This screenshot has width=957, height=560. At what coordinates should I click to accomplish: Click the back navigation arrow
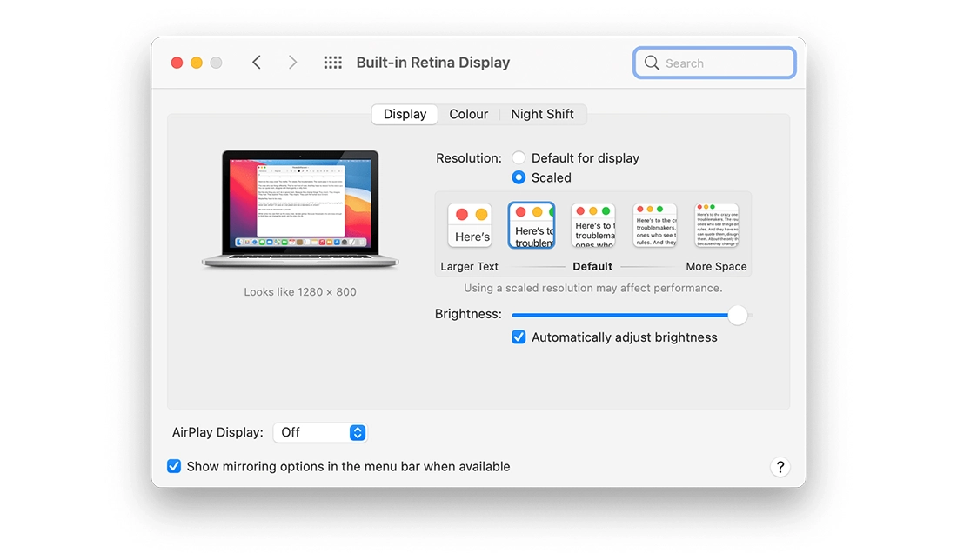[257, 63]
